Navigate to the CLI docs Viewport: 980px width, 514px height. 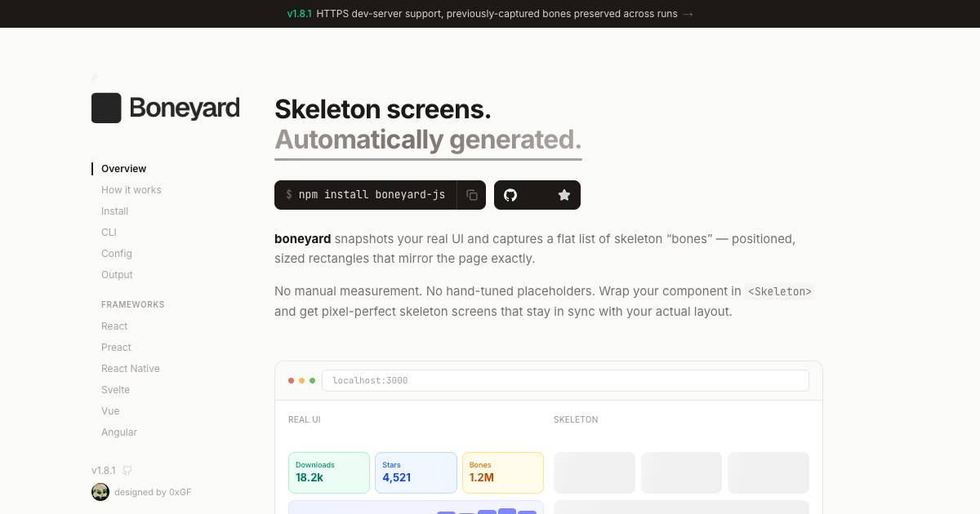coord(109,233)
